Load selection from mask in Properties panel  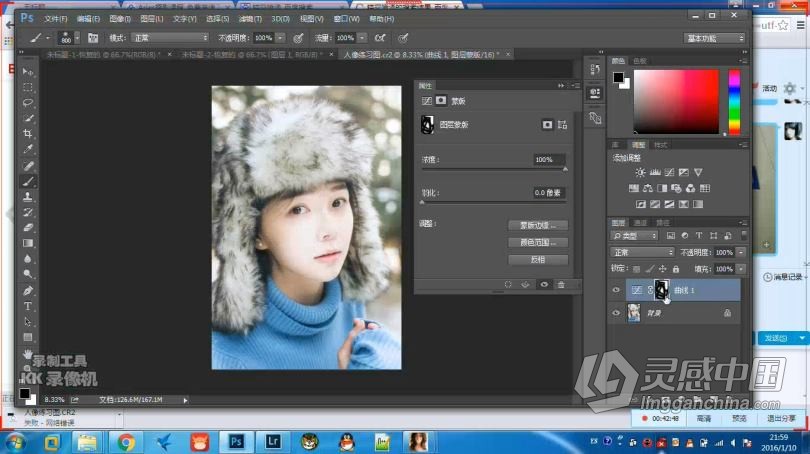508,285
